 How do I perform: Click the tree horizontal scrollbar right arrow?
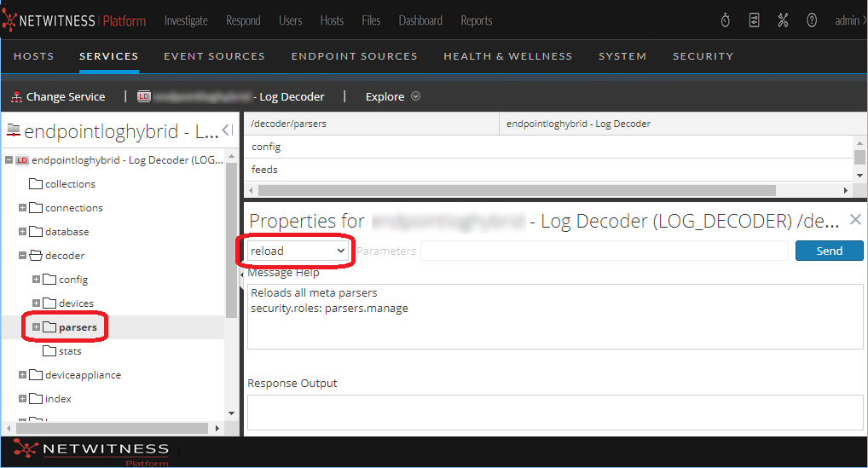[x=217, y=428]
